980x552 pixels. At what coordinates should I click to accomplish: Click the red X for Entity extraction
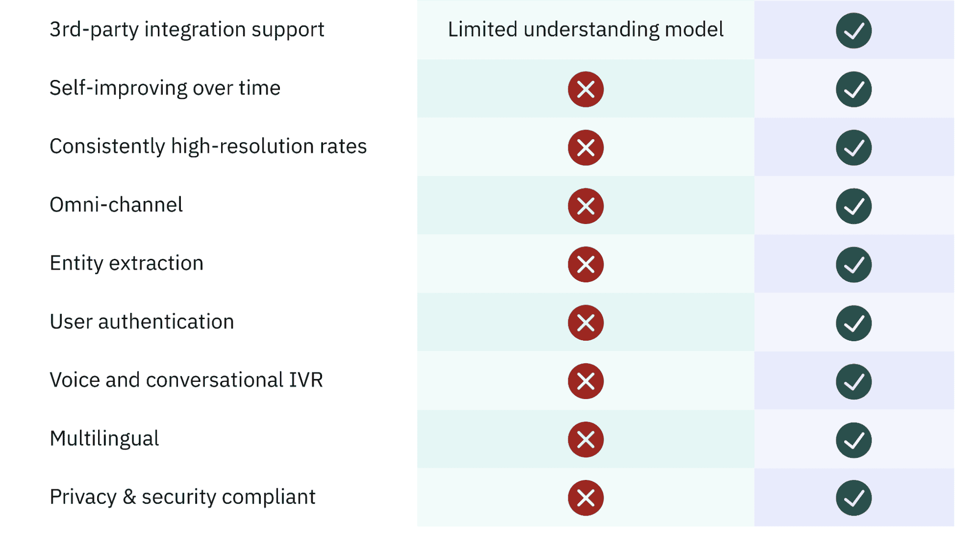585,264
